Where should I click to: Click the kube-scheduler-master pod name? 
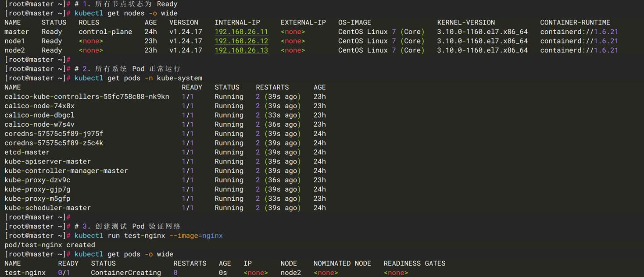tap(48, 208)
